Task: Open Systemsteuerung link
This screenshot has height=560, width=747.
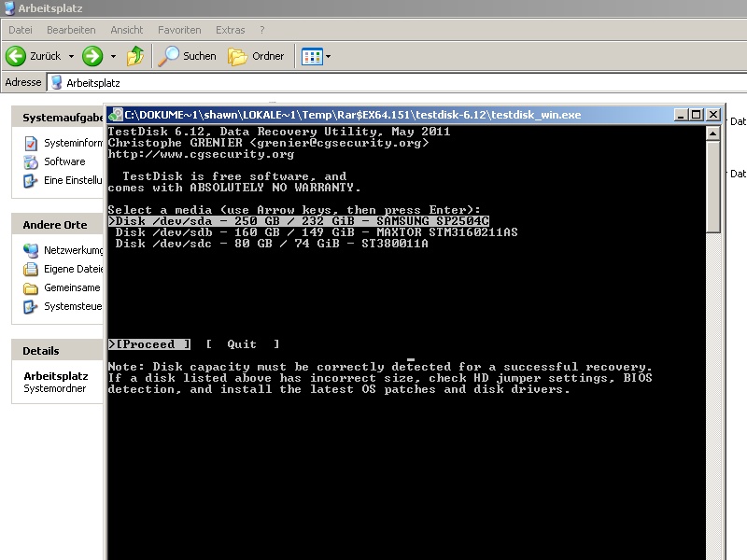Action: pos(74,306)
